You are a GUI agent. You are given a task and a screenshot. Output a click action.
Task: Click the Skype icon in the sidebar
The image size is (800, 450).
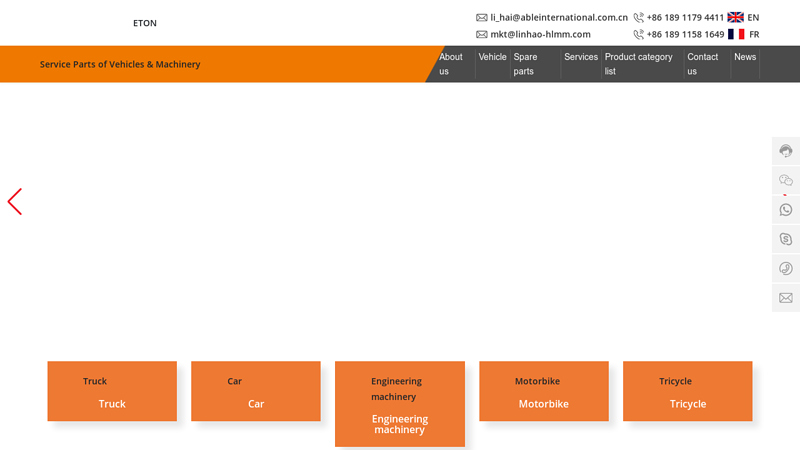[786, 239]
